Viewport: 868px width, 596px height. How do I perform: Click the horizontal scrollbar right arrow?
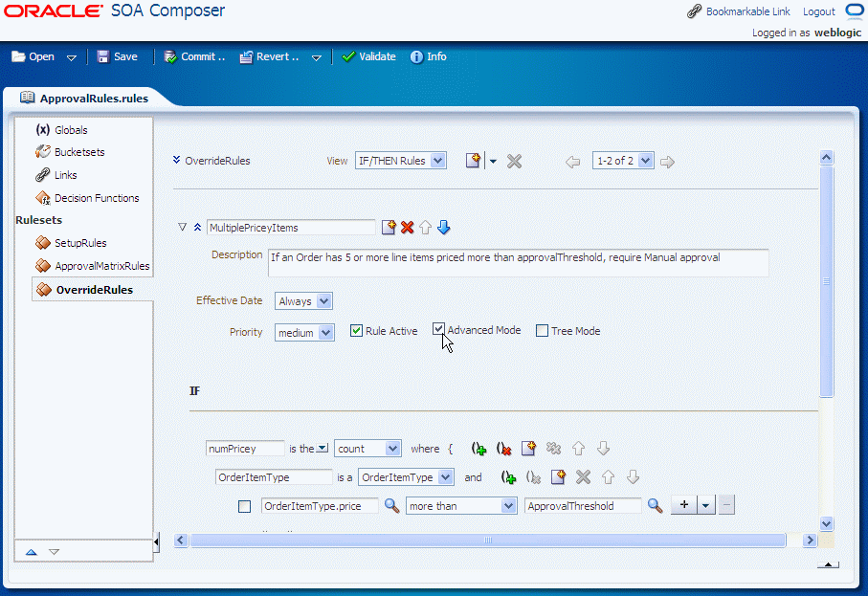pyautogui.click(x=810, y=541)
